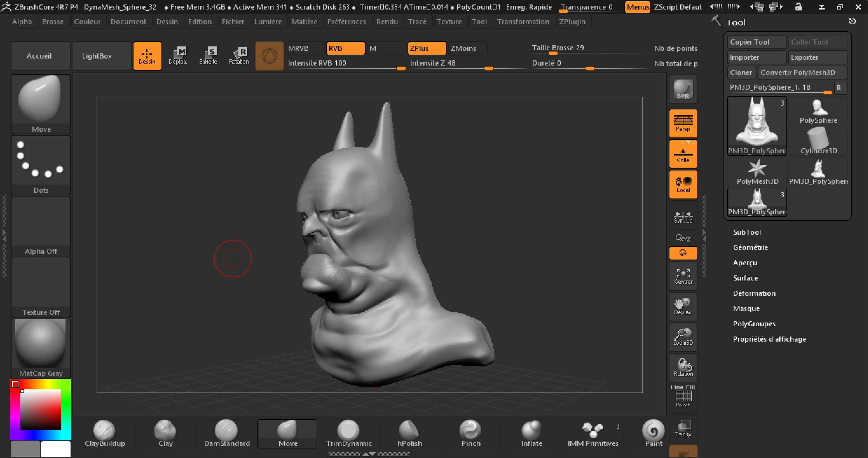This screenshot has width=868, height=458.
Task: Select the Cylinder3D tool thumbnail
Action: (818, 141)
